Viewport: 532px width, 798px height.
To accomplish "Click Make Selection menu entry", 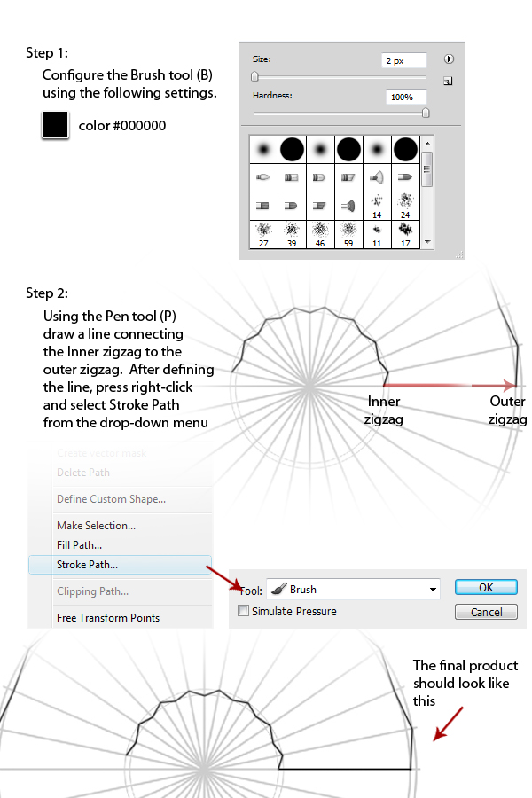I will pos(96,526).
